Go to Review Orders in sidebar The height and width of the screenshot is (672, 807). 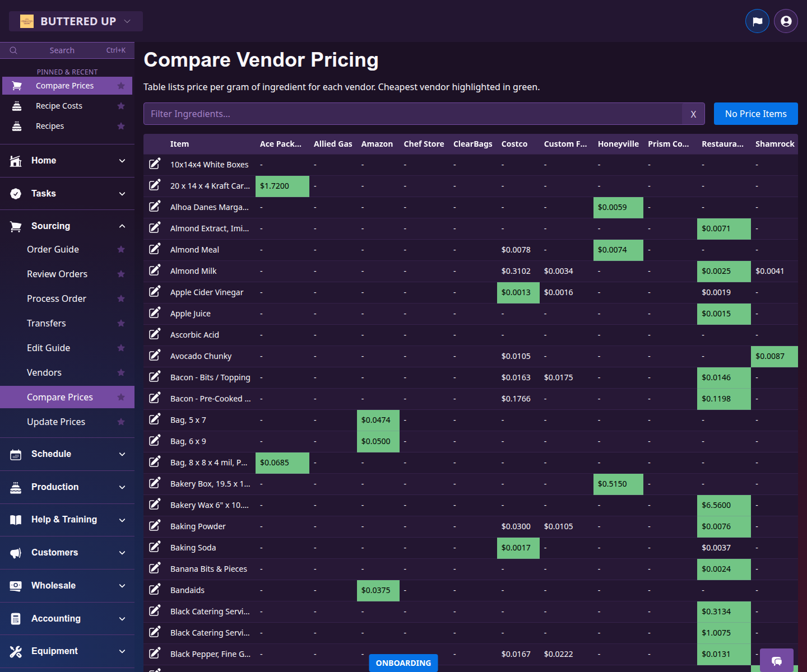(57, 274)
